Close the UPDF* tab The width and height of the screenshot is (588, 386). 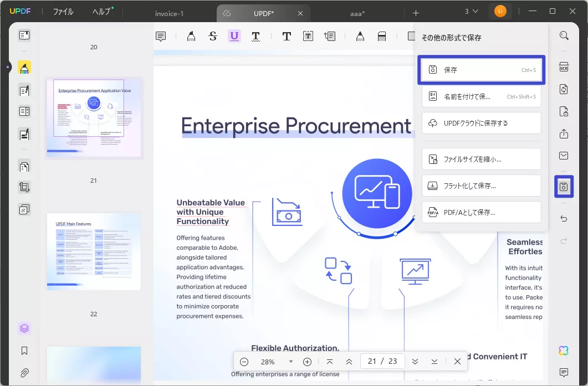(300, 13)
